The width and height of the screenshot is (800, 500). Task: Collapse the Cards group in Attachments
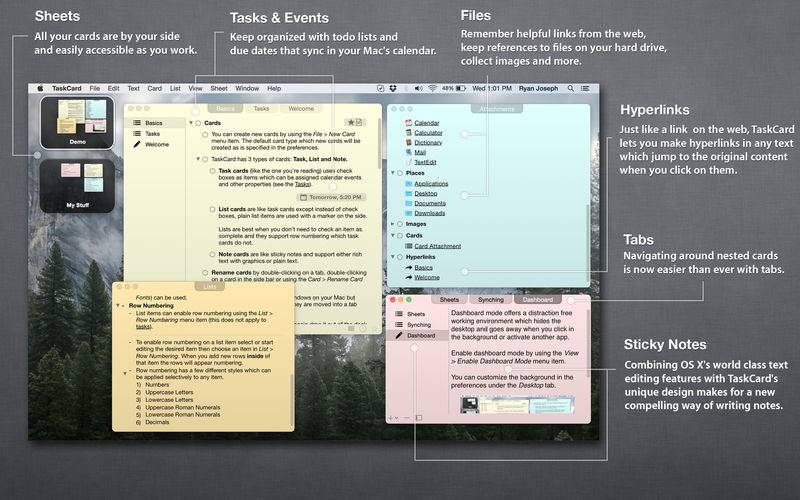click(x=393, y=235)
